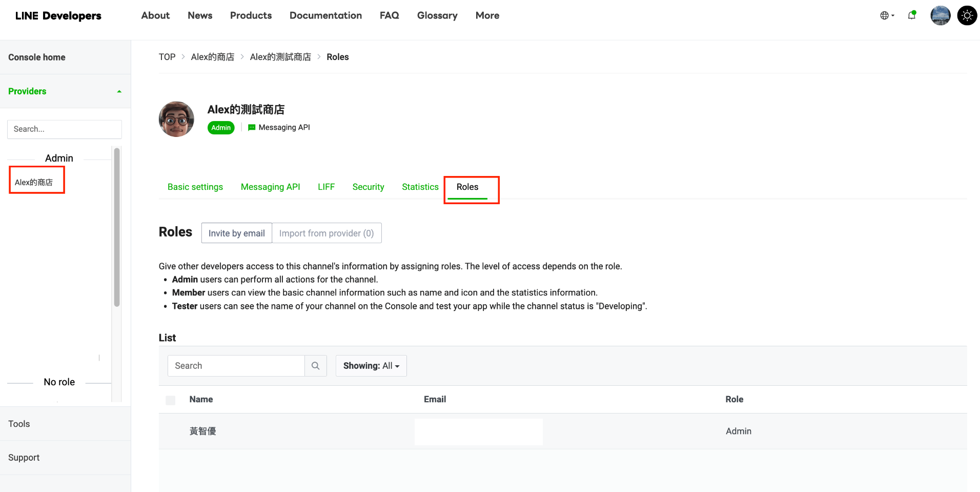The height and width of the screenshot is (492, 980).
Task: Open the Tools sidebar item
Action: 19,424
